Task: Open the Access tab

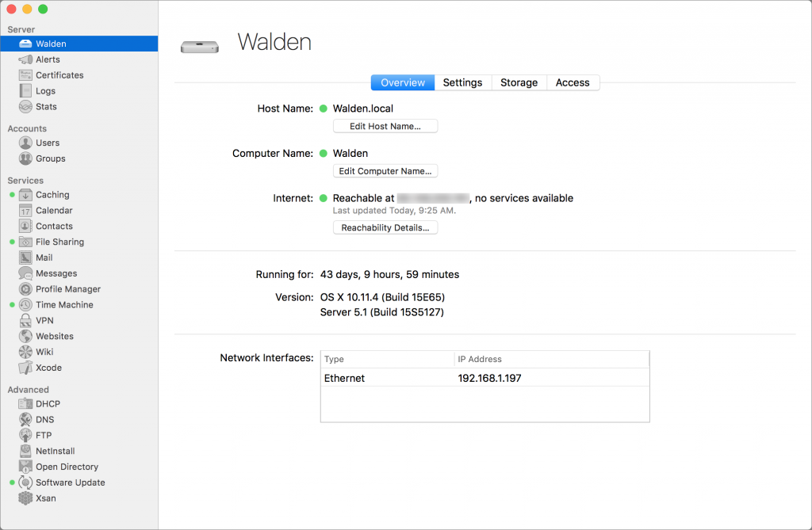Action: tap(573, 82)
